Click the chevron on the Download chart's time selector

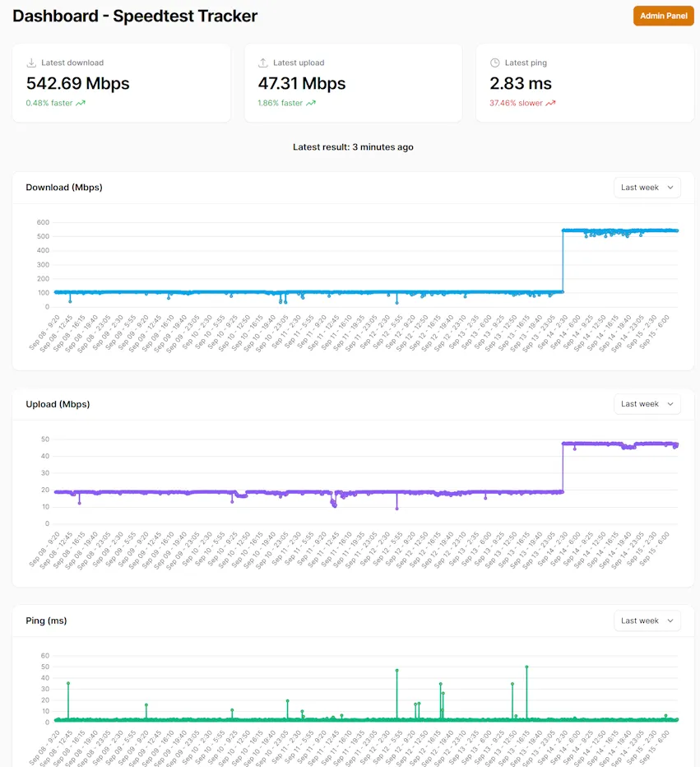coord(670,187)
